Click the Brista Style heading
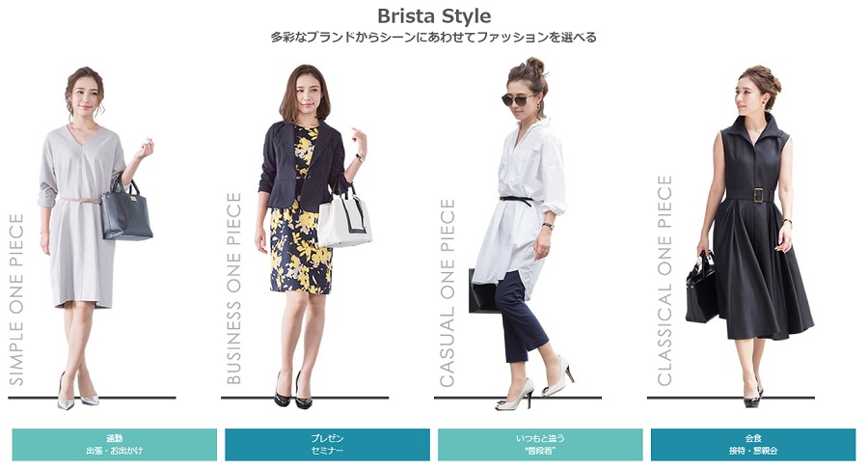868x469 pixels. point(434,15)
